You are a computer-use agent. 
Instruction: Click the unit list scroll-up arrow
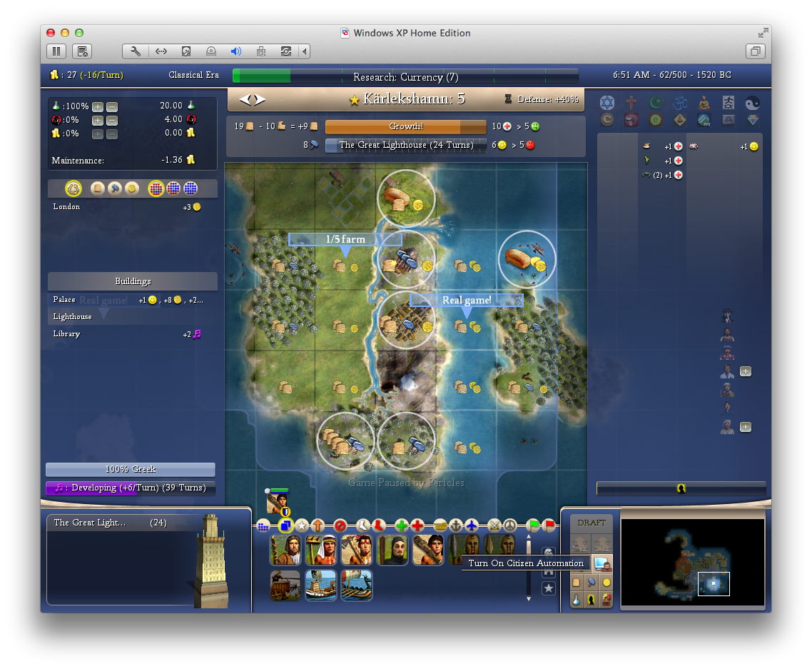coord(528,538)
